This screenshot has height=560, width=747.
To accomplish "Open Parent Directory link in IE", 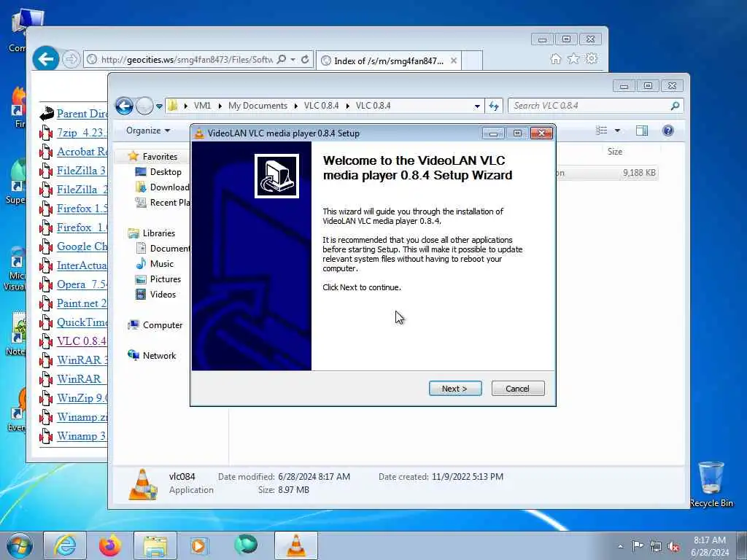I will [x=82, y=113].
